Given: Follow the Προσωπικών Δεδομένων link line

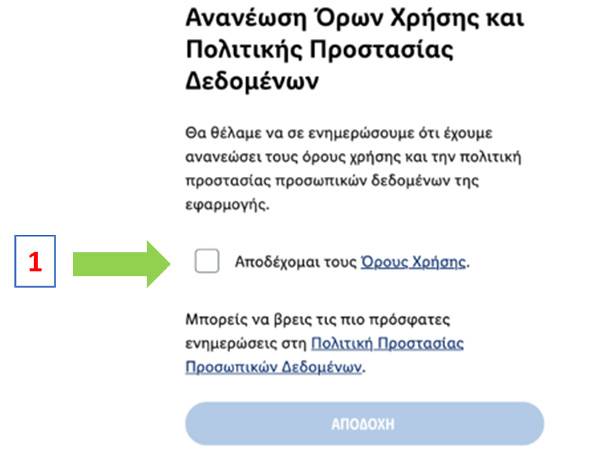Looking at the screenshot, I should [x=274, y=366].
